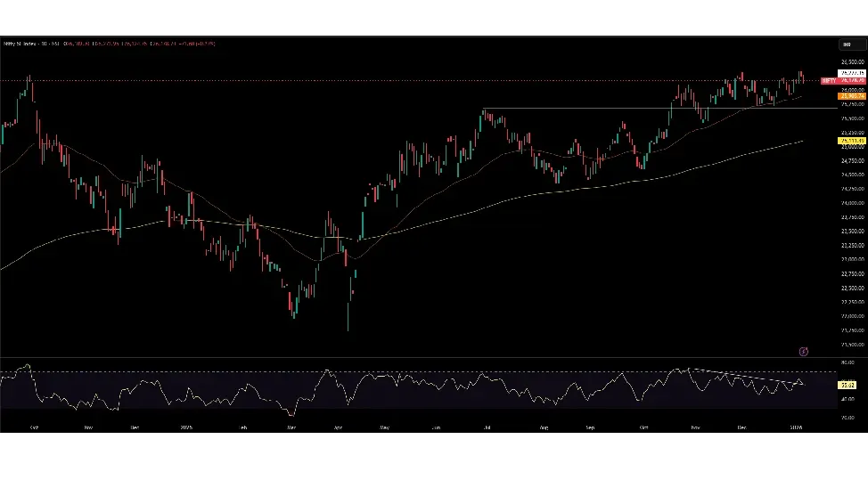This screenshot has width=868, height=488.
Task: Open the INR currency selector
Action: pyautogui.click(x=846, y=44)
